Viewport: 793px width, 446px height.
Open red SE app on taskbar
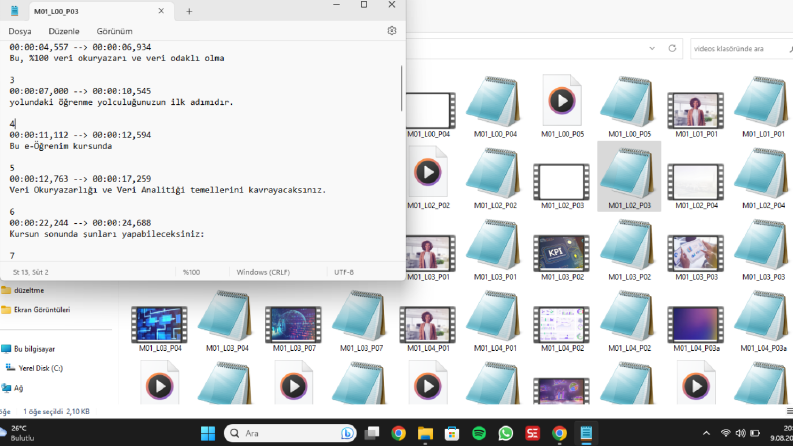pos(532,433)
